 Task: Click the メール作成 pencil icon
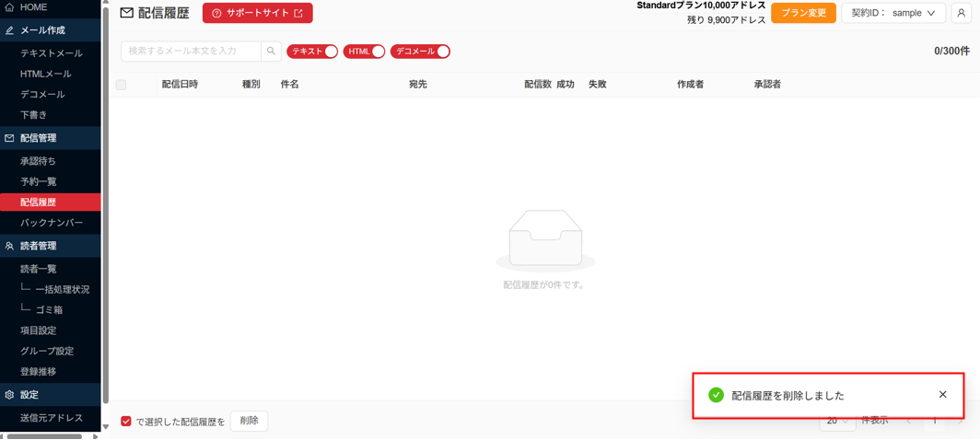click(9, 30)
